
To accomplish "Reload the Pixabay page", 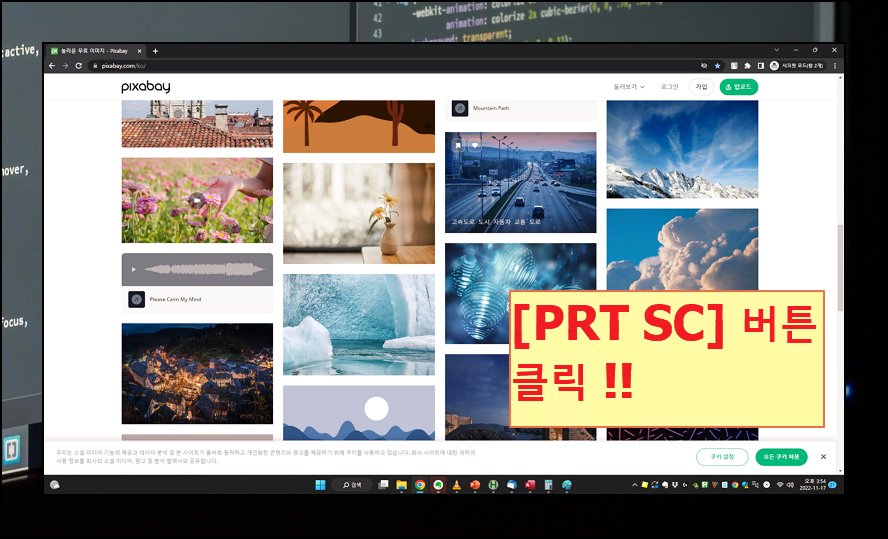I will click(x=79, y=66).
